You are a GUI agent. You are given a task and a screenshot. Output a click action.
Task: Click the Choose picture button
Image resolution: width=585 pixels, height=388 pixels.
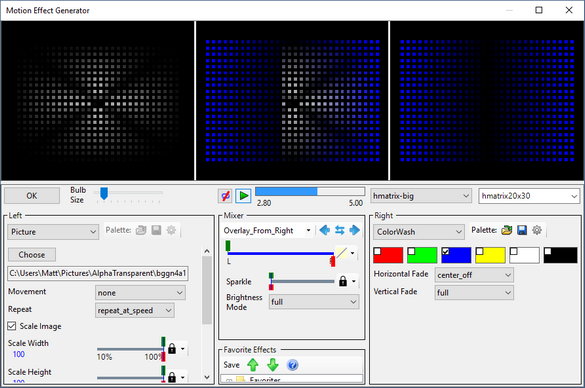[x=32, y=255]
